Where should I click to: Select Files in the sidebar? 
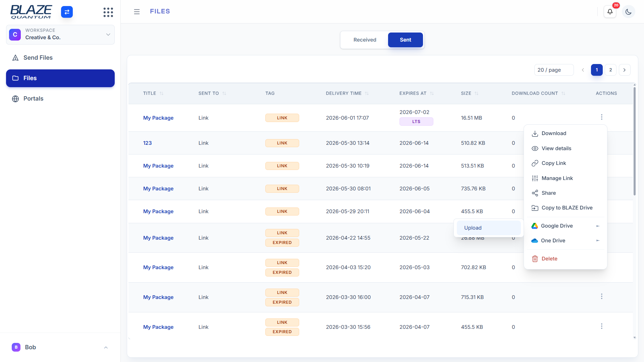coord(60,78)
